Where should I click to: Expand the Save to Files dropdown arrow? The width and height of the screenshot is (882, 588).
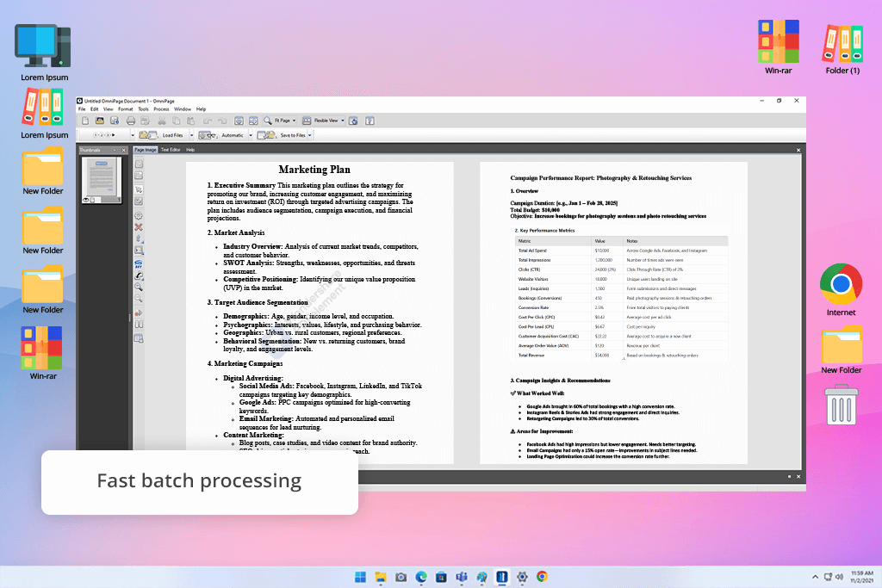click(x=310, y=135)
